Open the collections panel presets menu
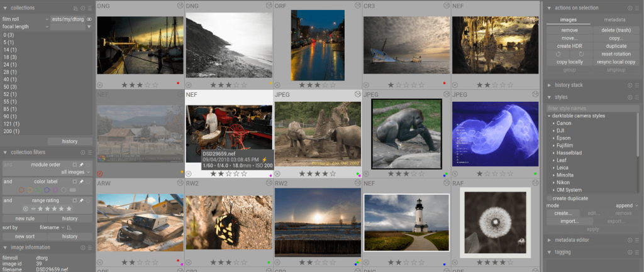The width and height of the screenshot is (644, 272). pos(89,8)
